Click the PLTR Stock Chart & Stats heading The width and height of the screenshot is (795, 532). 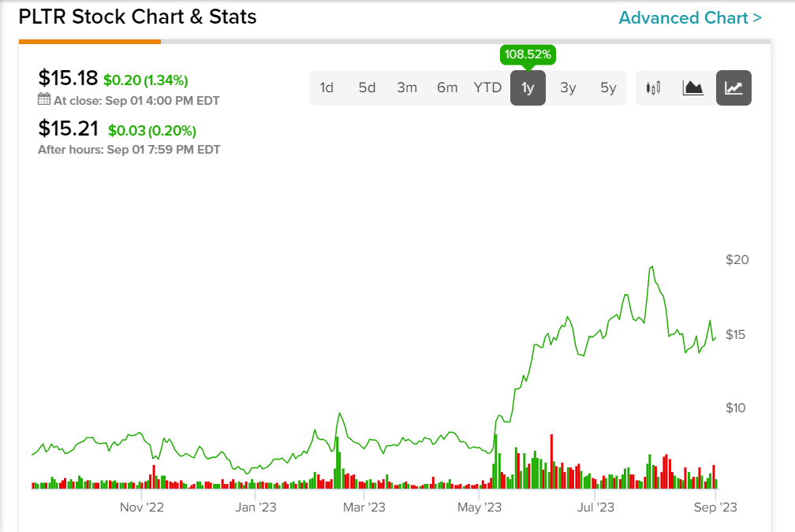pos(137,17)
